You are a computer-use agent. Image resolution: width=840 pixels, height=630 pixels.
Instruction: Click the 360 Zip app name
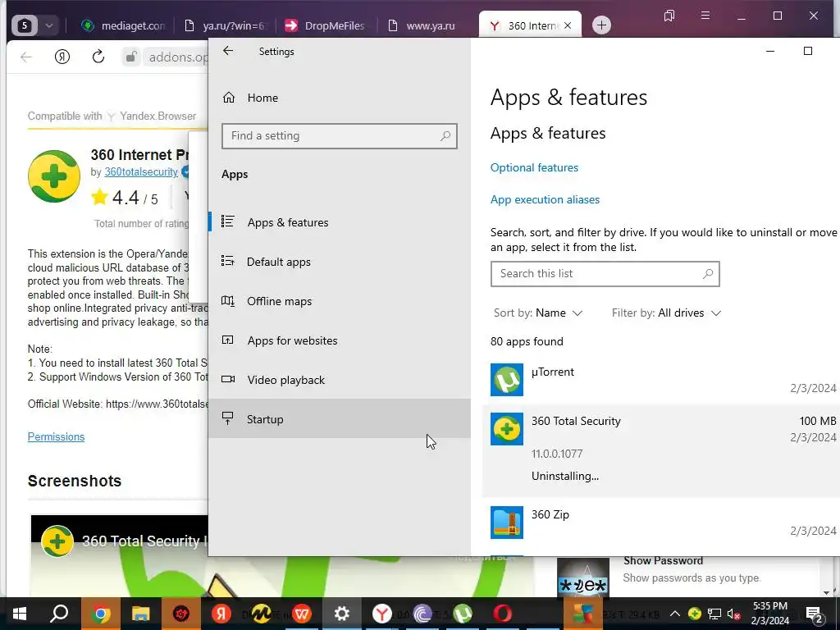(550, 514)
